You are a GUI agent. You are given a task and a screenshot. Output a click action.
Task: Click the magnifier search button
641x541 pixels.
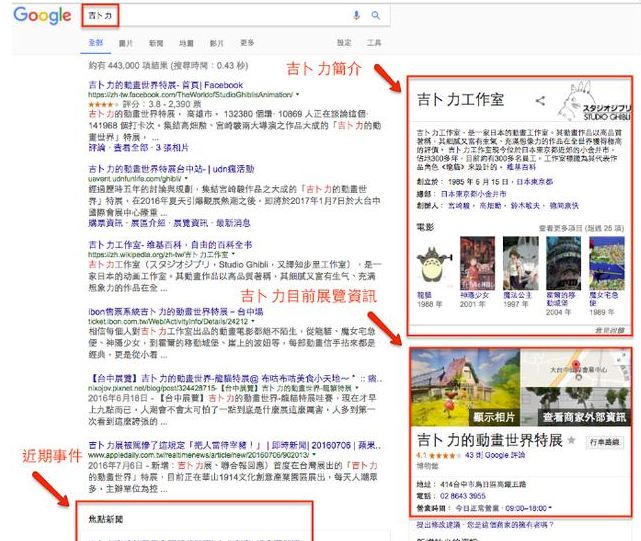pos(375,16)
